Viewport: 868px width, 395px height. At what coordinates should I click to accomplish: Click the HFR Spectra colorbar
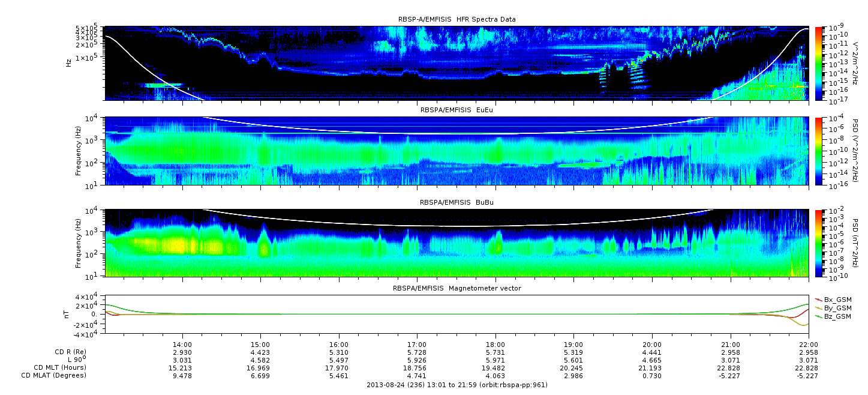(x=818, y=63)
